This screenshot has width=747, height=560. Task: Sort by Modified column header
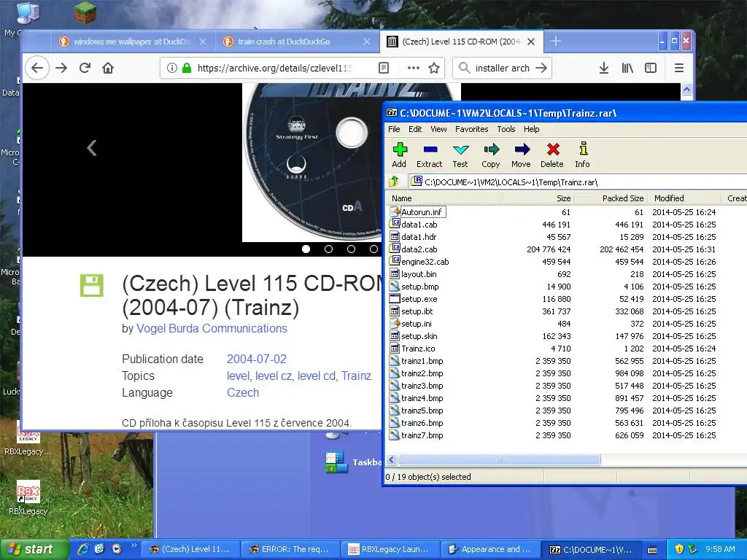(685, 198)
